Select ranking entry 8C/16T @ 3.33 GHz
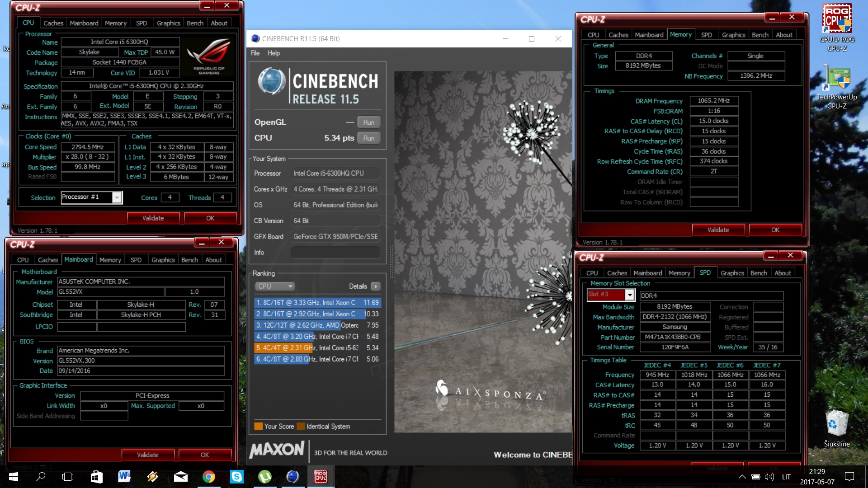This screenshot has width=868, height=488. click(x=317, y=303)
